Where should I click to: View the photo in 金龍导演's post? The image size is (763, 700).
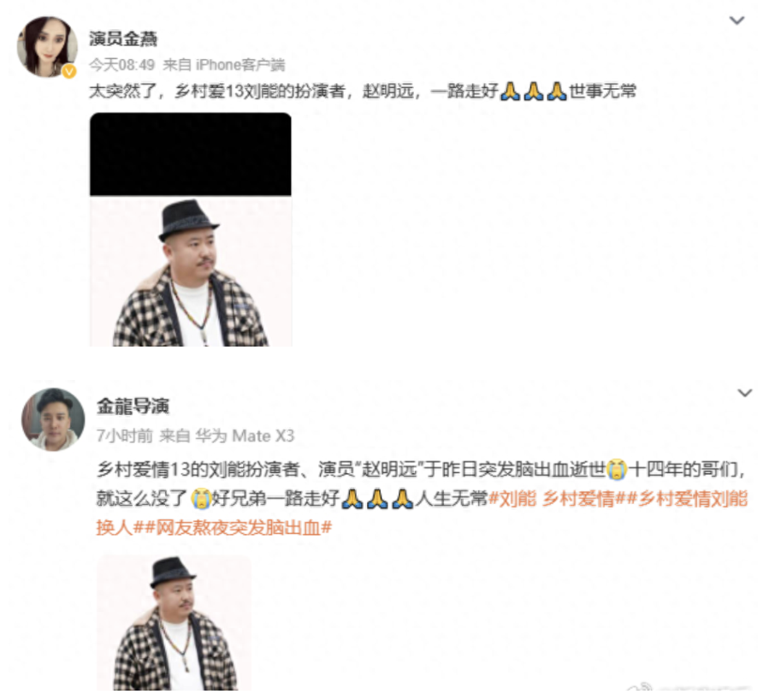[174, 623]
